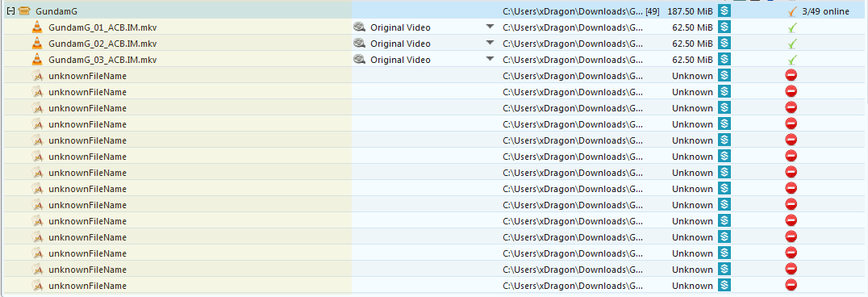Click file icon of the last unknownFileName row
The height and width of the screenshot is (297, 868).
click(x=37, y=286)
